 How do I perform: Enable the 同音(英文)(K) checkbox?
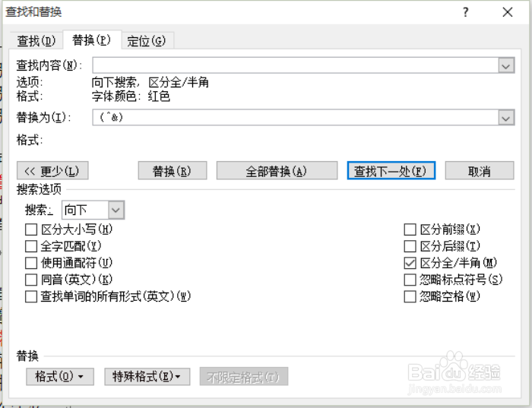coord(31,280)
